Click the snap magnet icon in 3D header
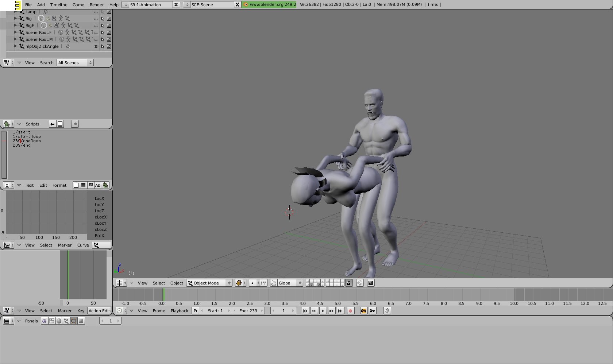613x364 pixels. pos(360,283)
